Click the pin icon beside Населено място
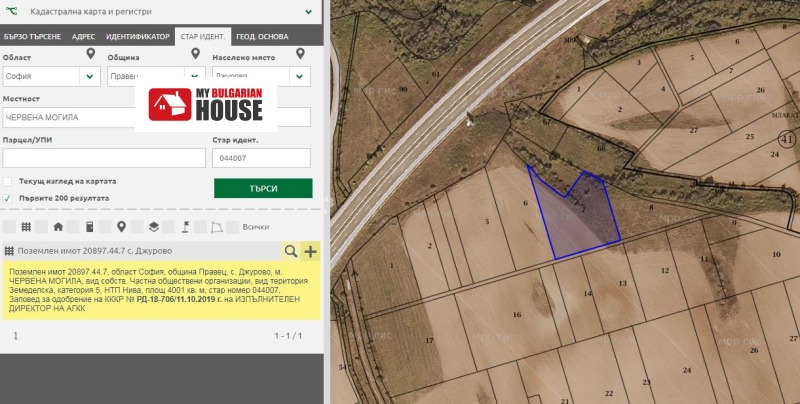The height and width of the screenshot is (404, 800). pyautogui.click(x=300, y=55)
